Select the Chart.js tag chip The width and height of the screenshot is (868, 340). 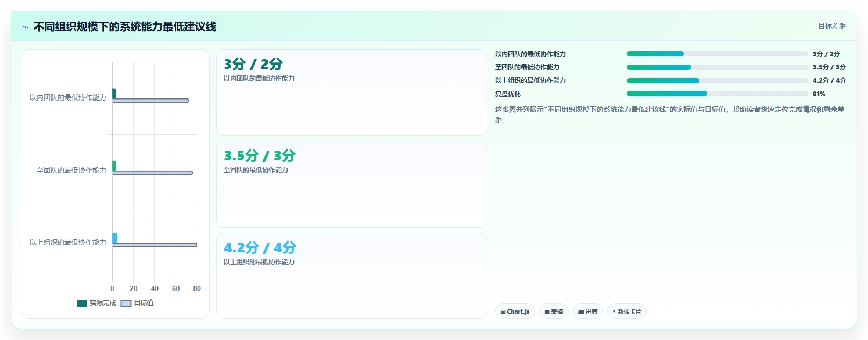click(x=515, y=311)
